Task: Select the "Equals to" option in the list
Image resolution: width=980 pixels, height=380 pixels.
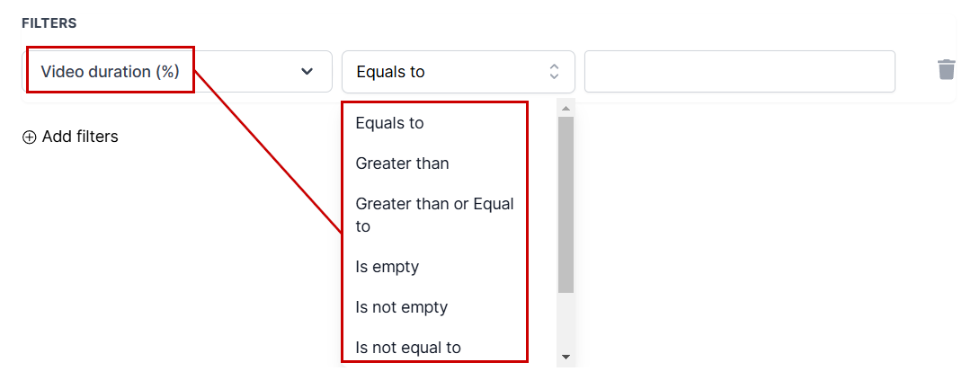Action: point(389,123)
